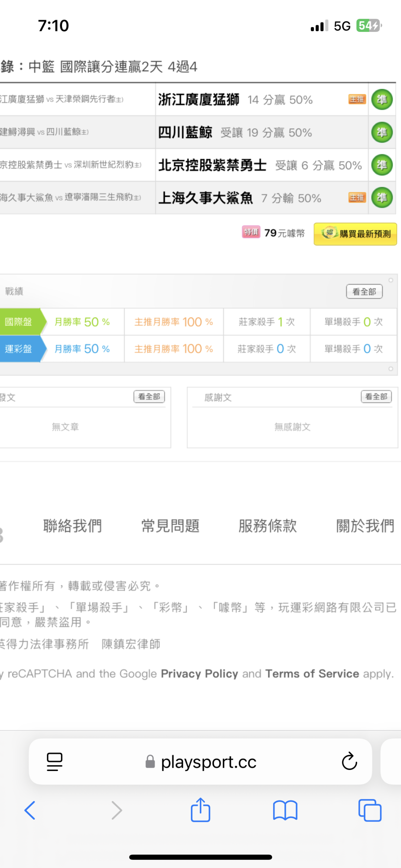The height and width of the screenshot is (868, 401).
Task: Open page settings icon in address bar
Action: click(x=55, y=761)
